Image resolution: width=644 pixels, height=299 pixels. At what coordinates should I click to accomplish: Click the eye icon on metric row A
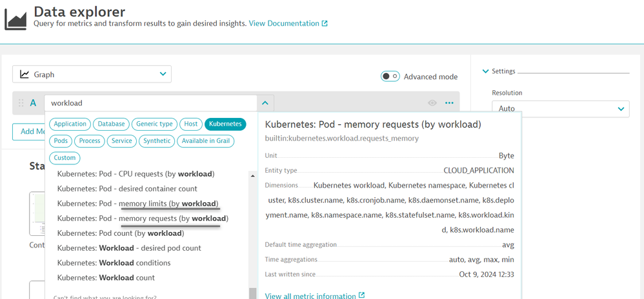432,103
